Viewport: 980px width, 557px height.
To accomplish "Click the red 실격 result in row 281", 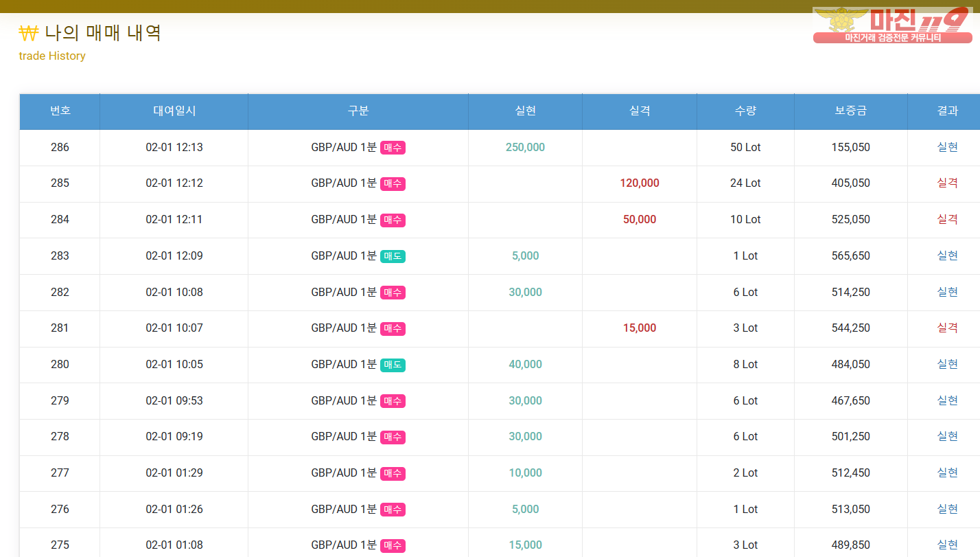I will (947, 328).
